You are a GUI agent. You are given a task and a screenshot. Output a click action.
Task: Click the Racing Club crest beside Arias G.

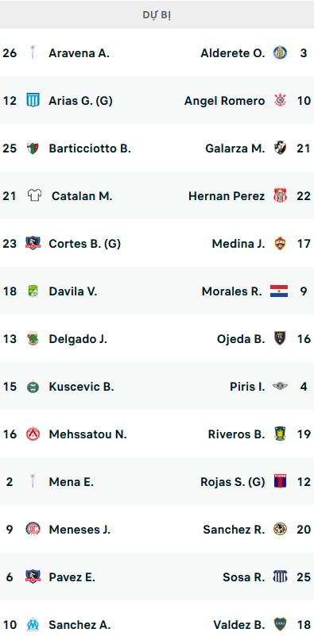click(33, 100)
